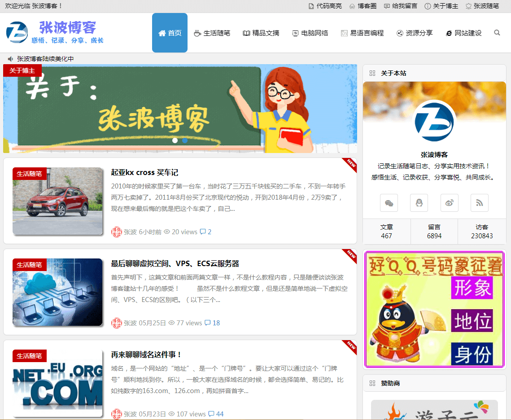Open the article 起亚kx cross 买车记

pyautogui.click(x=143, y=172)
